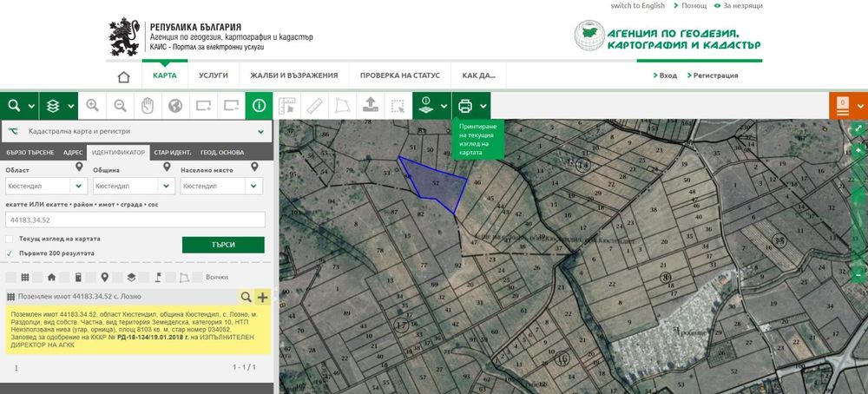The height and width of the screenshot is (394, 868).
Task: Expand the search tool dropdown arrow
Action: [31, 106]
